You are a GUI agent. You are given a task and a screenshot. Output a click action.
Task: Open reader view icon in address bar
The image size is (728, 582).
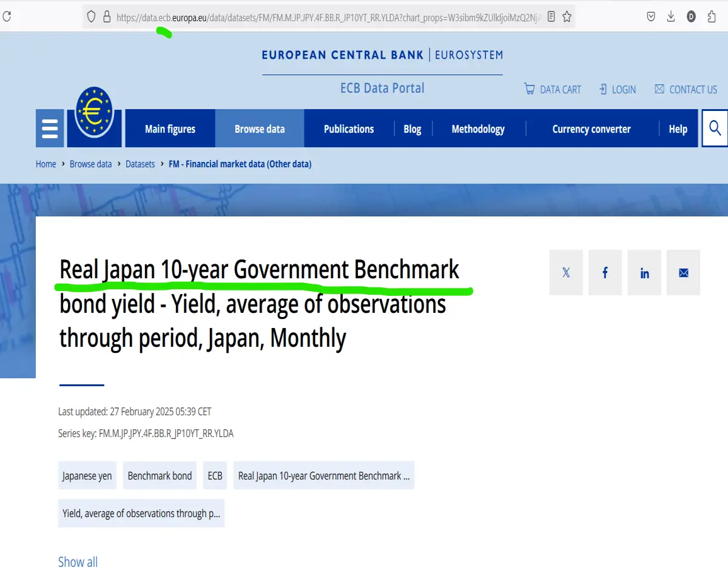[551, 17]
